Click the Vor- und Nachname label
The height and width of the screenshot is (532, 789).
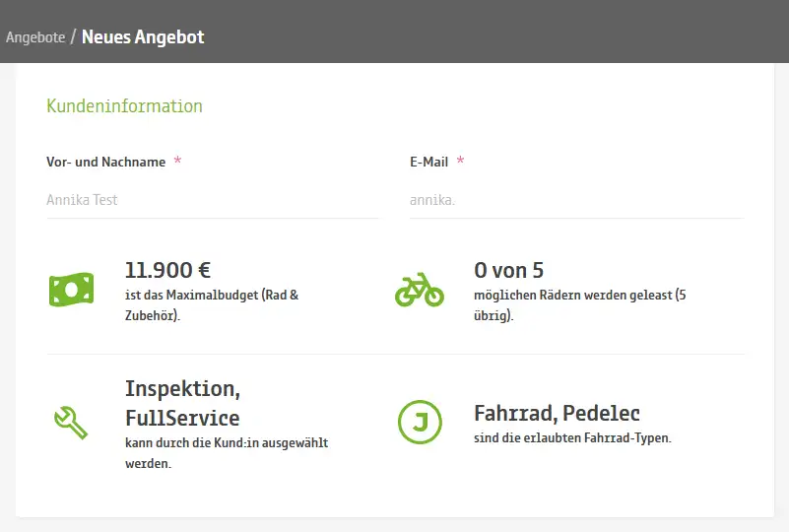pos(105,162)
